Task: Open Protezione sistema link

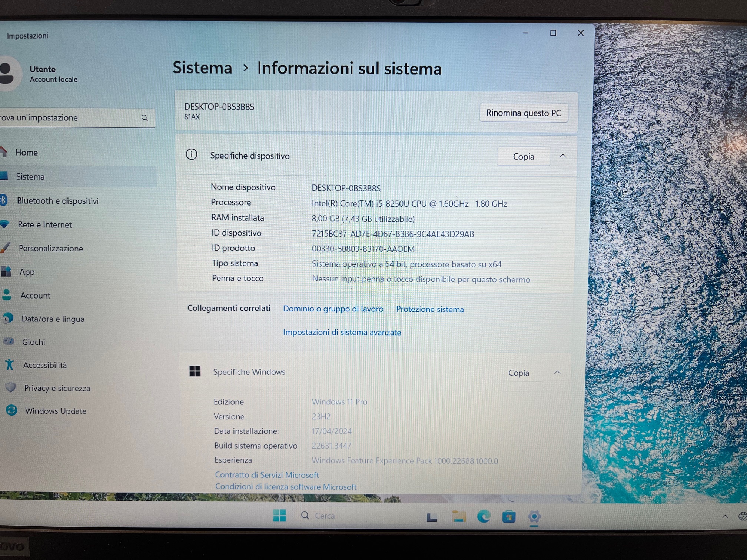Action: point(430,309)
